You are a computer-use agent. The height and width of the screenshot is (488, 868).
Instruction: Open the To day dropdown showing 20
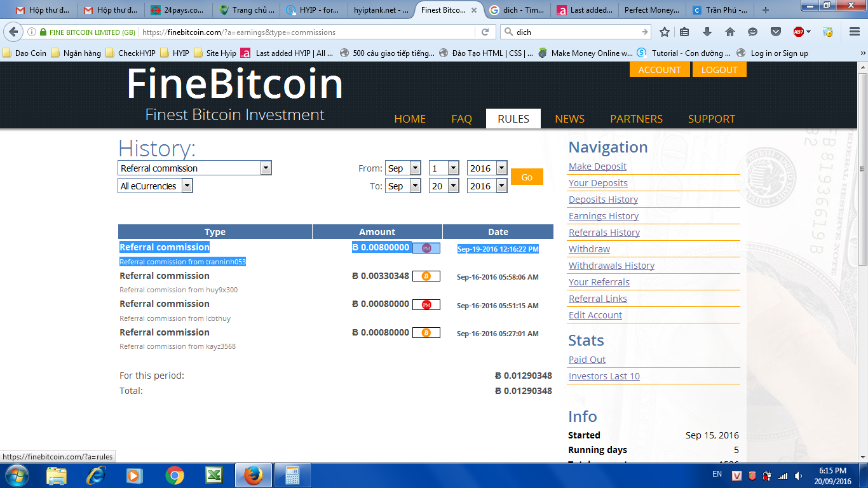pyautogui.click(x=444, y=186)
